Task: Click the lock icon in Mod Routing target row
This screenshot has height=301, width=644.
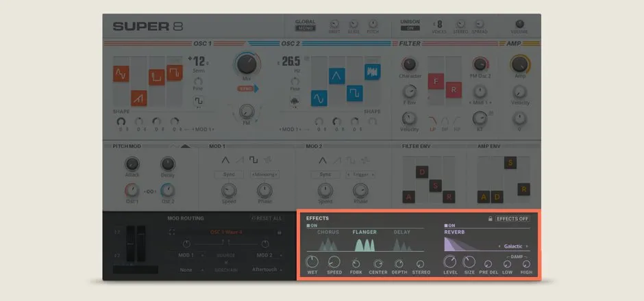Action: [x=280, y=232]
